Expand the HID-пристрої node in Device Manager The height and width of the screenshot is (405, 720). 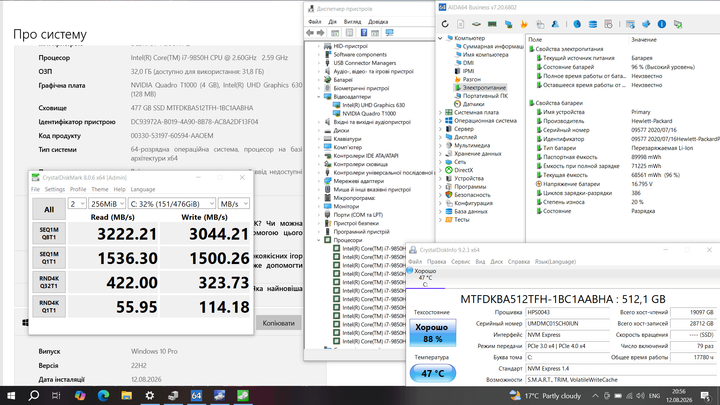319,46
